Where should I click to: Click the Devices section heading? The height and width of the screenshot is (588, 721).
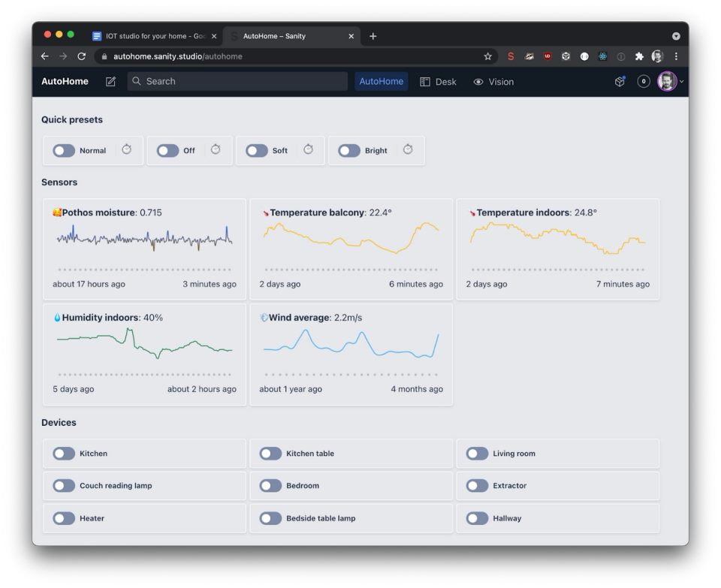[x=59, y=423]
